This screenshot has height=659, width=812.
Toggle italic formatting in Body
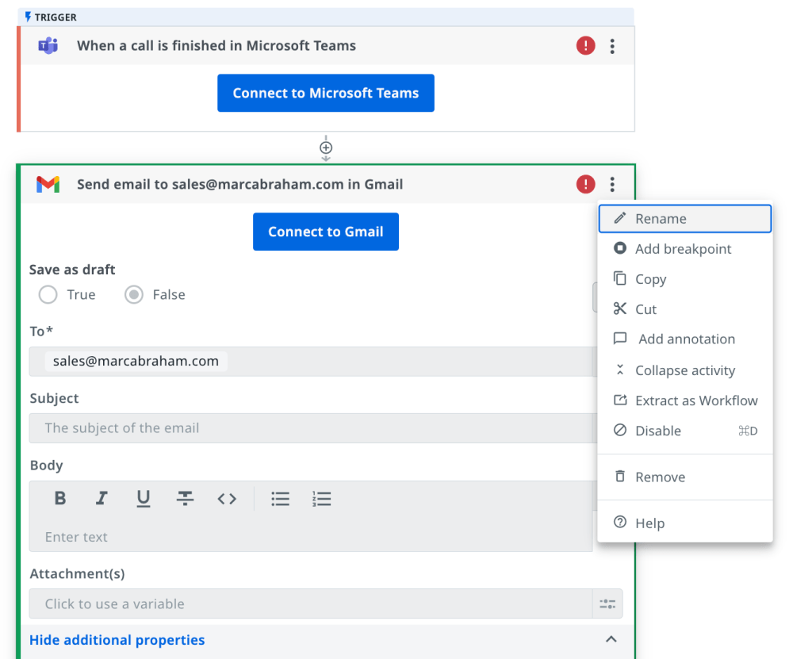101,499
